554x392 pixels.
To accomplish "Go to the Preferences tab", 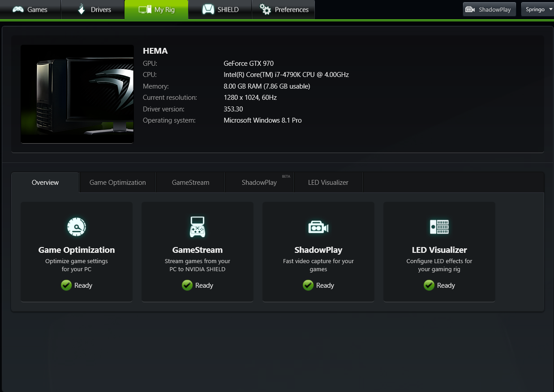I will click(x=283, y=9).
